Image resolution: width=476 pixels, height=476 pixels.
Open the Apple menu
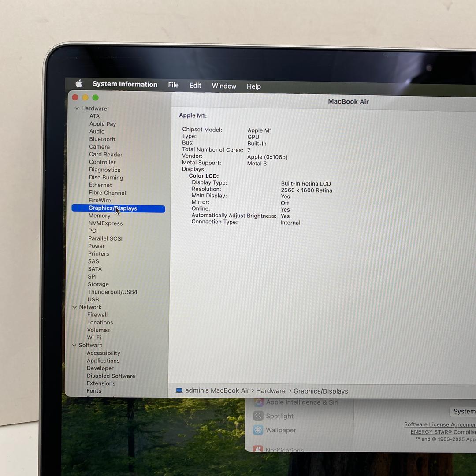(x=79, y=84)
